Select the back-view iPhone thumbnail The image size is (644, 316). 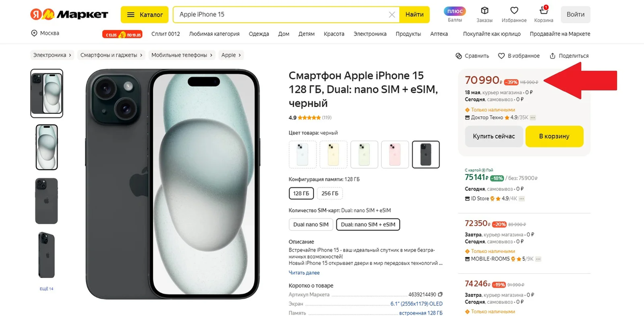(x=46, y=201)
